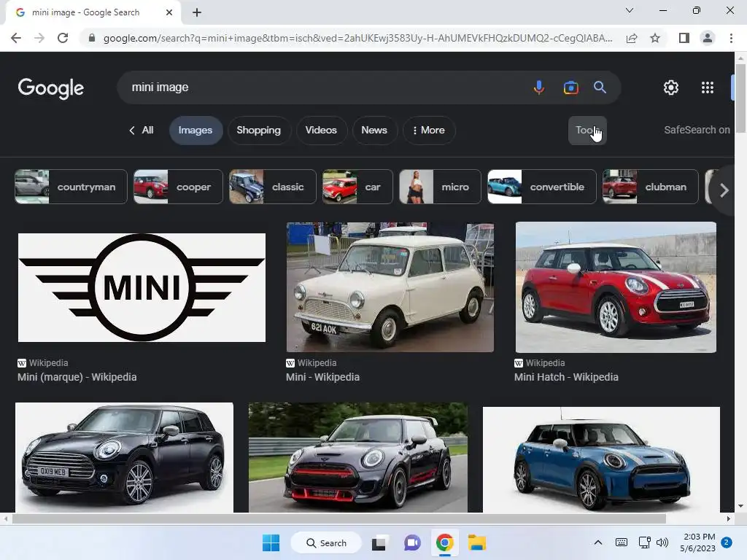Screen dimensions: 747x560
Task: Show hidden system tray icons
Action: coord(598,542)
